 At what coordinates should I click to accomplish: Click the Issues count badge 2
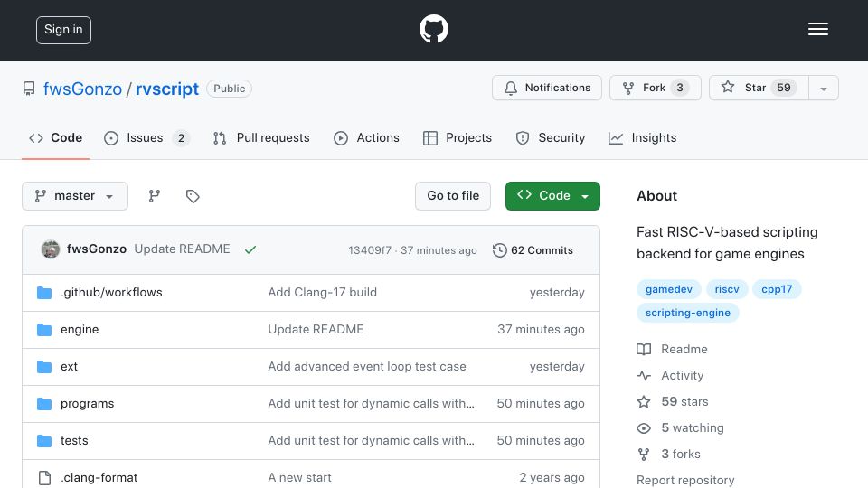181,138
